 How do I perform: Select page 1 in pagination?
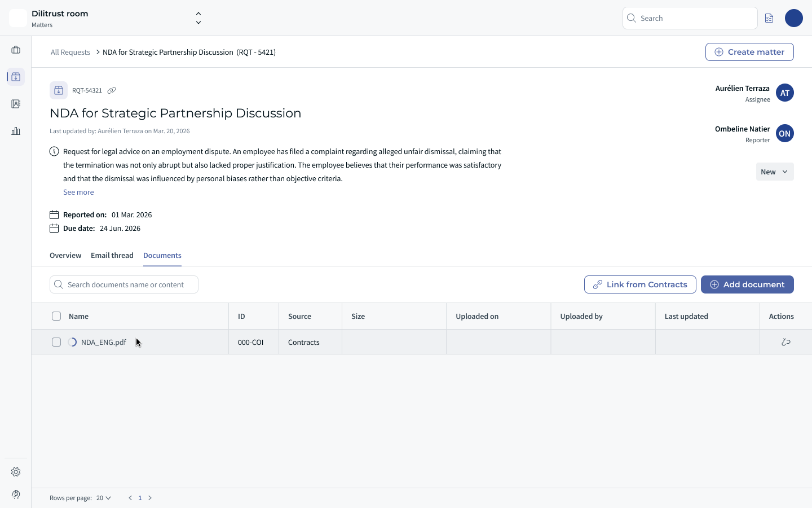coord(140,498)
